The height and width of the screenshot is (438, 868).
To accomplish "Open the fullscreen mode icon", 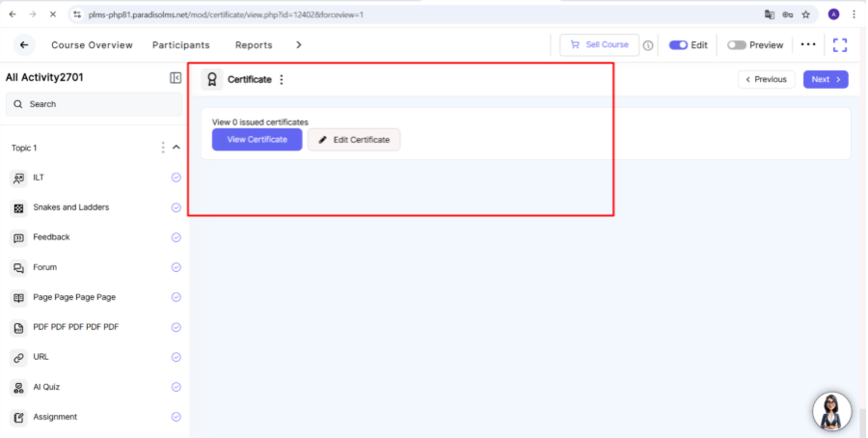I will pyautogui.click(x=839, y=45).
